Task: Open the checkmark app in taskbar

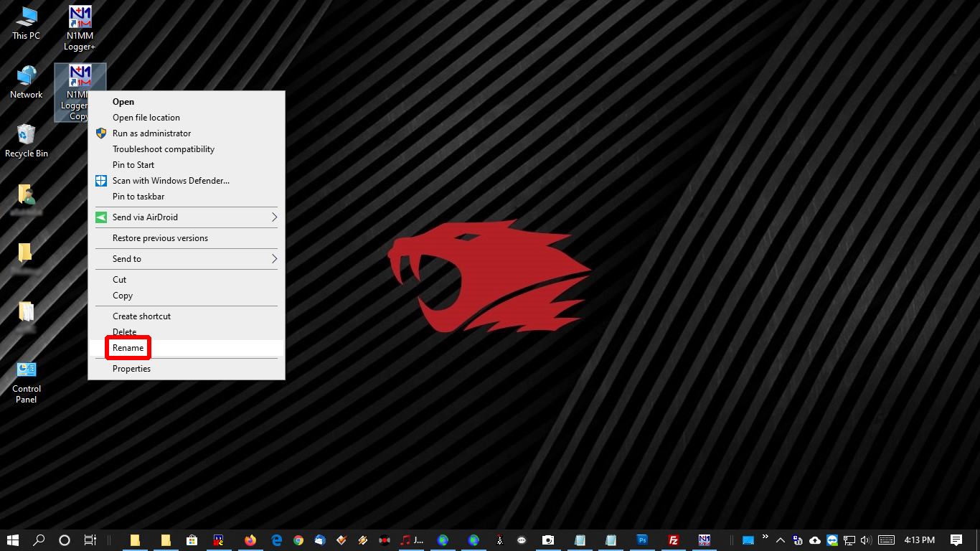Action: pos(341,540)
